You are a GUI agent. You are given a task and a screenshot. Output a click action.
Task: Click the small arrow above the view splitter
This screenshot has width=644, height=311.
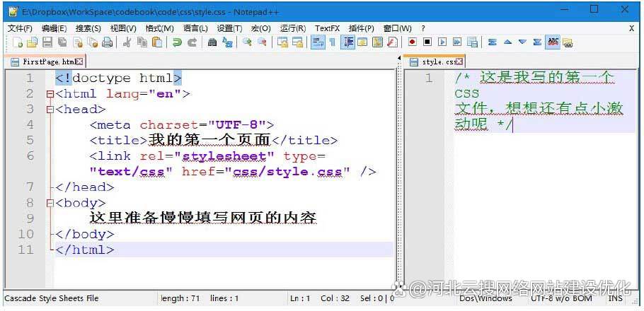pos(399,59)
